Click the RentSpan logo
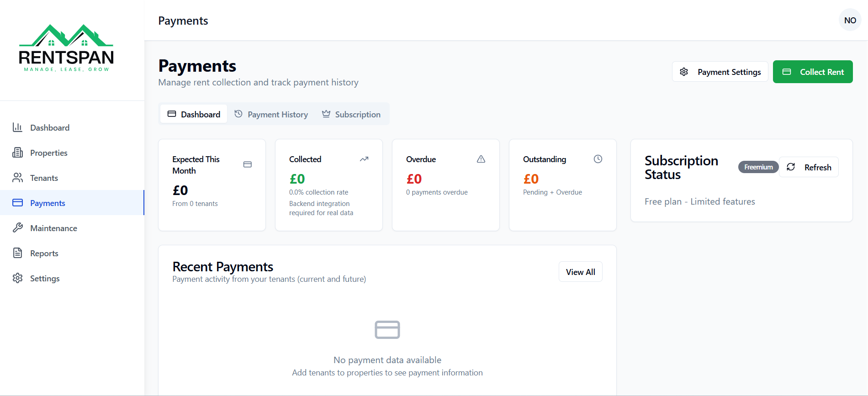Viewport: 868px width, 396px height. pos(66,48)
